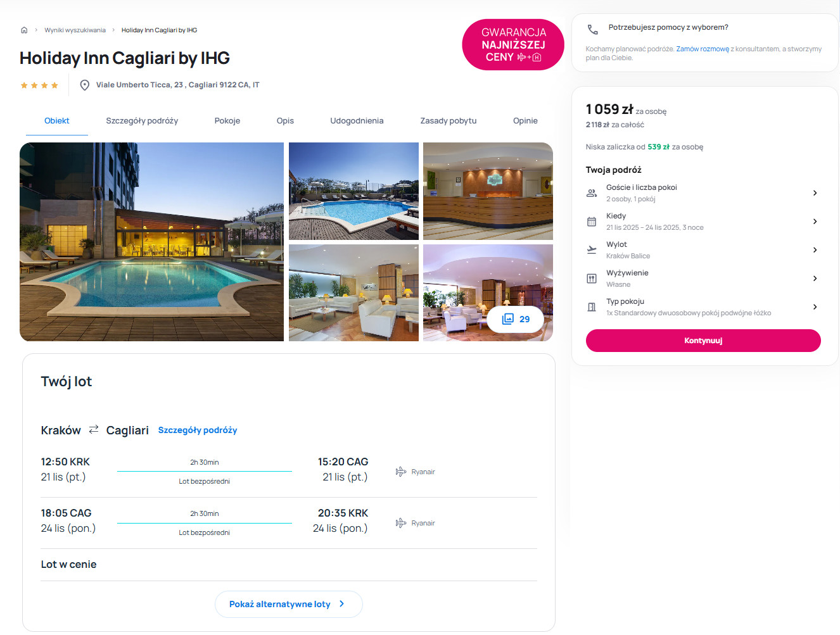Click the airplane icon beside Wylot
Viewport: 840px width, 635px height.
click(x=592, y=250)
